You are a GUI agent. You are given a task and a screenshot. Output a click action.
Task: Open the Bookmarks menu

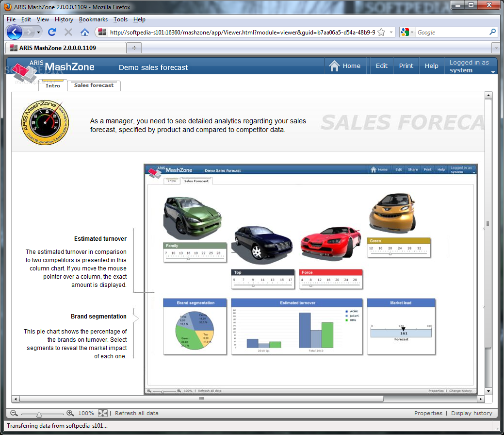(x=93, y=19)
